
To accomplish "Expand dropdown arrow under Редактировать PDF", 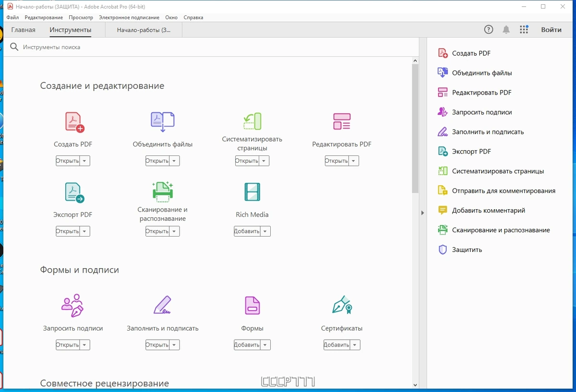I will click(353, 161).
